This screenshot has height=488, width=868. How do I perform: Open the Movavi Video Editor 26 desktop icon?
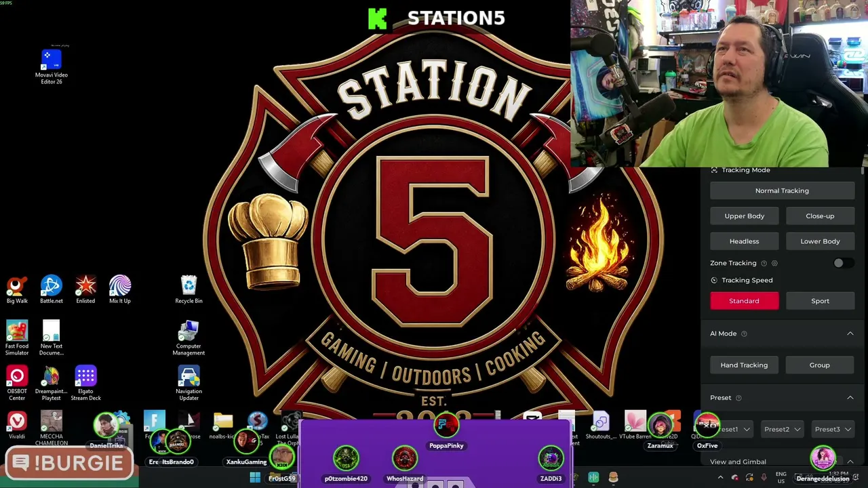[52, 66]
